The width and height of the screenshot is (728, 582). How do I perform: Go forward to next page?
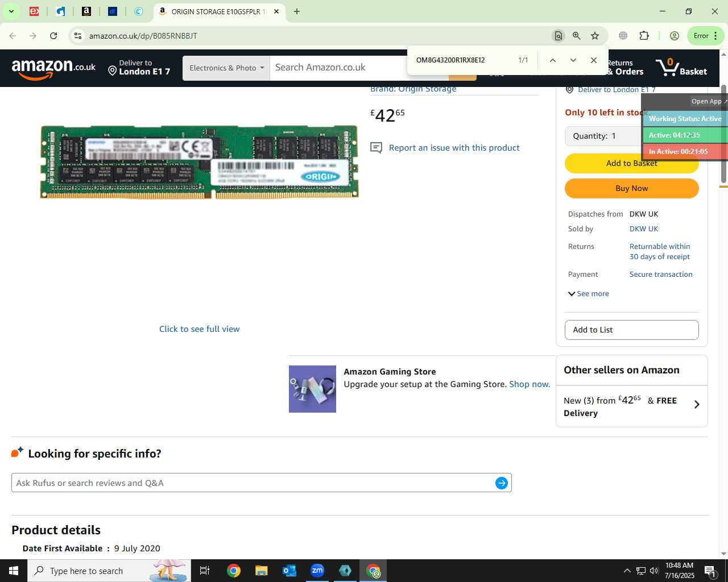click(33, 36)
